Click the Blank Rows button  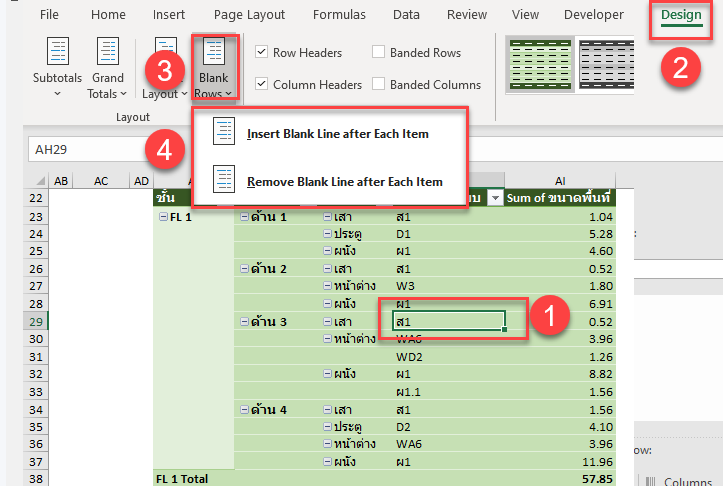point(213,68)
